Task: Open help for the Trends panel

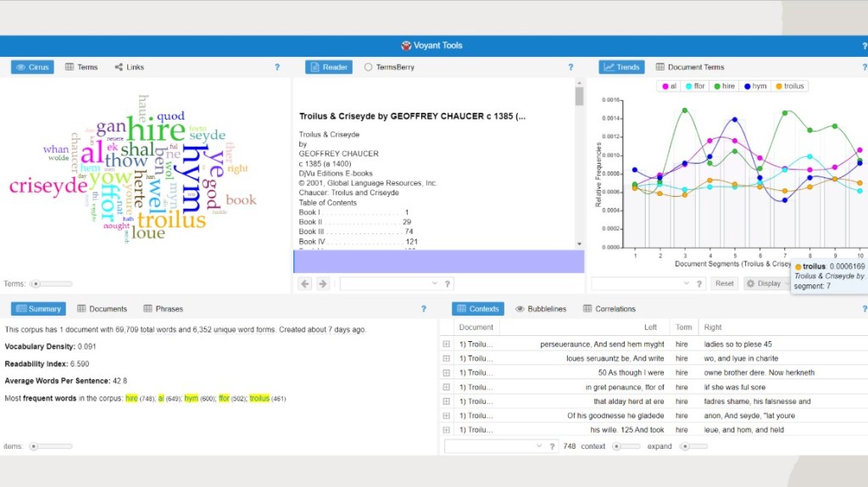Action: coord(862,67)
